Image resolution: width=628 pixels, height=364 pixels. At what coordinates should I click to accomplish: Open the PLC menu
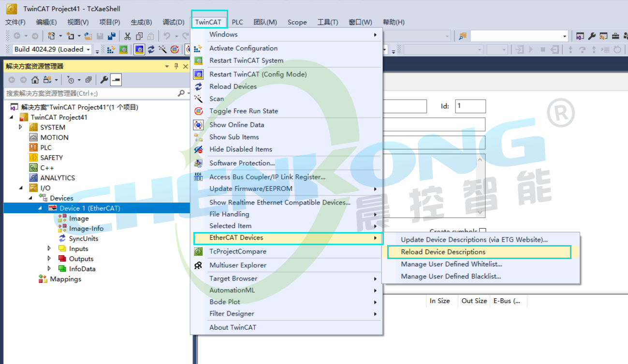point(237,22)
